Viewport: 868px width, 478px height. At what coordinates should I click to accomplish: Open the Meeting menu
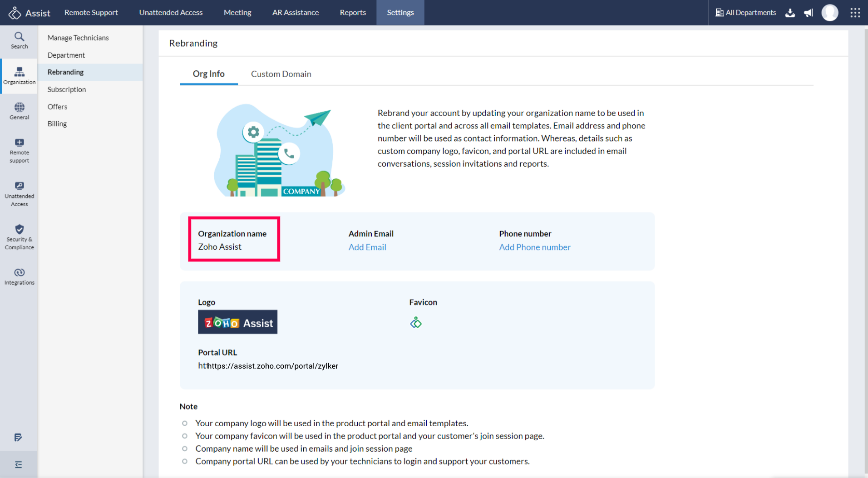237,13
